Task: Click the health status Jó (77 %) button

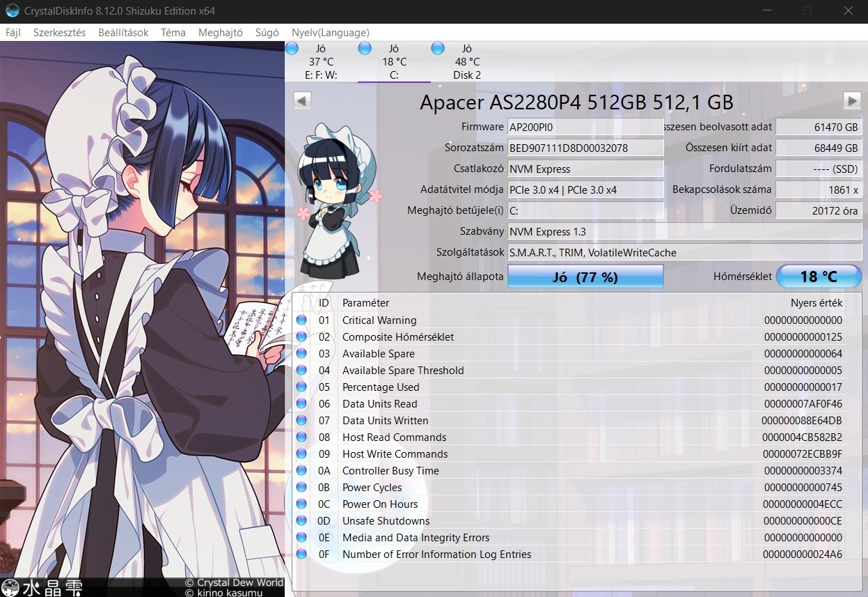Action: 585,277
